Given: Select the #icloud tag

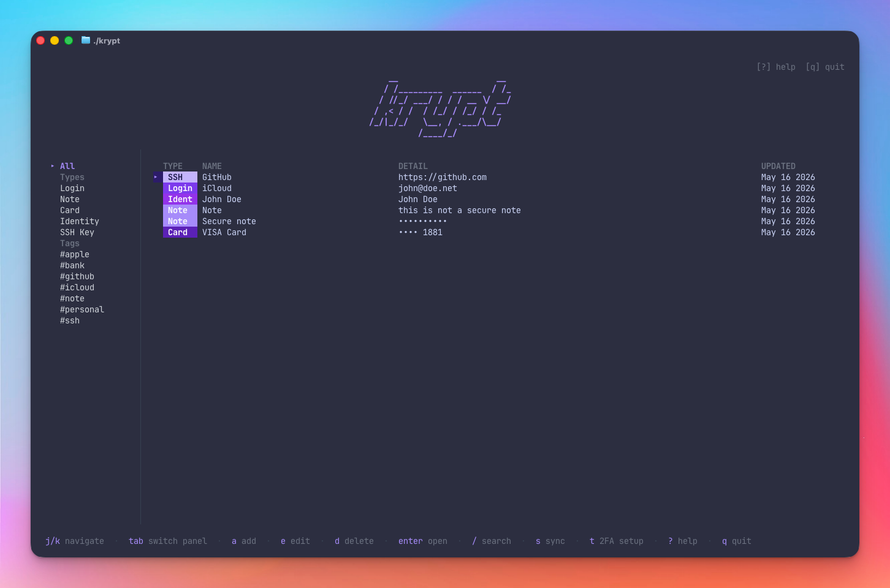Looking at the screenshot, I should click(77, 287).
